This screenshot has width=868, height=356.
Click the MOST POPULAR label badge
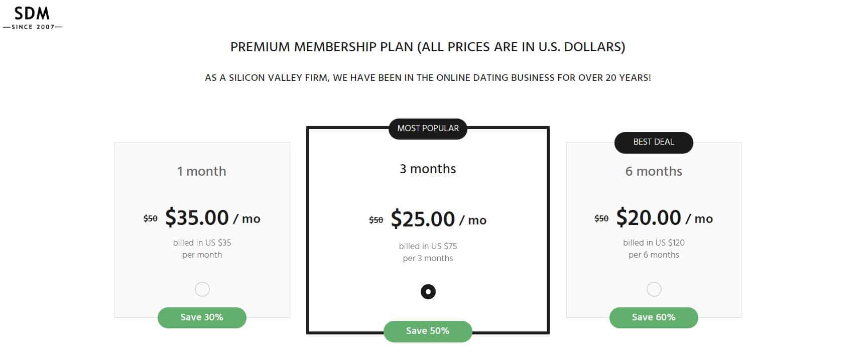tap(428, 129)
